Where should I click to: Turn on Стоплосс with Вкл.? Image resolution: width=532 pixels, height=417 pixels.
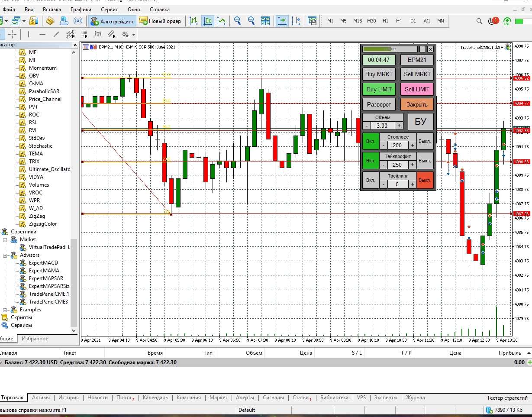coord(371,141)
